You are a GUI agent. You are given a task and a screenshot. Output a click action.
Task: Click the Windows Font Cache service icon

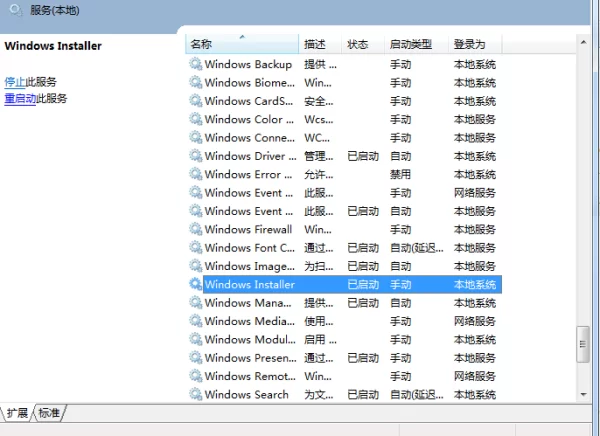[x=196, y=247]
